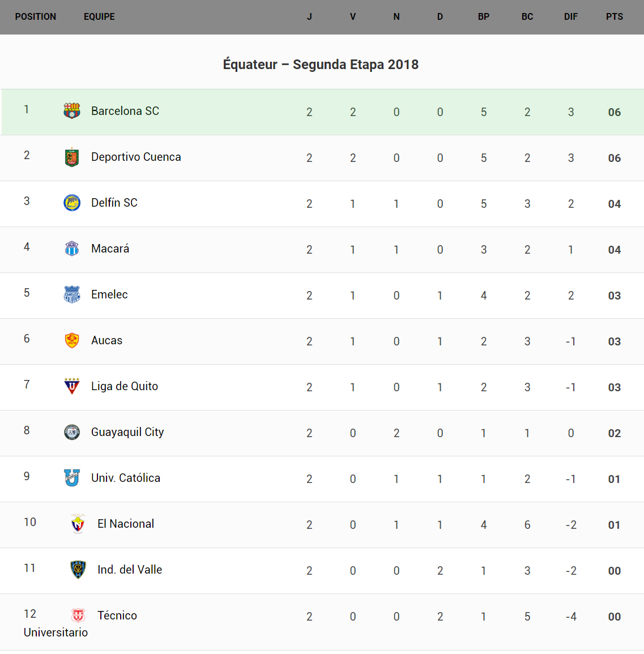Screen dimensions: 644x654
Task: Click the El Nacional crest
Action: point(78,524)
